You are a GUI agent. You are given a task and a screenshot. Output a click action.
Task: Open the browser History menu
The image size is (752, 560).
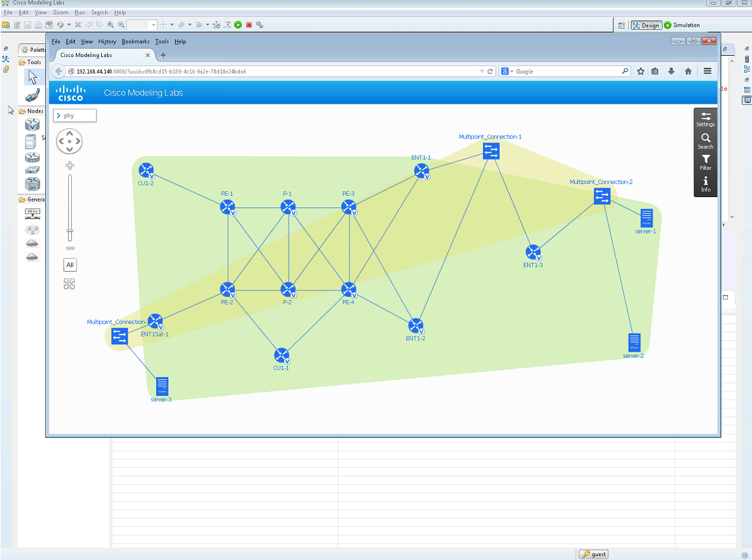click(107, 41)
